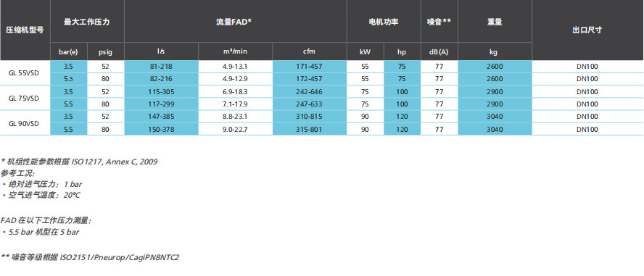Select the 115-305 flow cell

pos(162,91)
